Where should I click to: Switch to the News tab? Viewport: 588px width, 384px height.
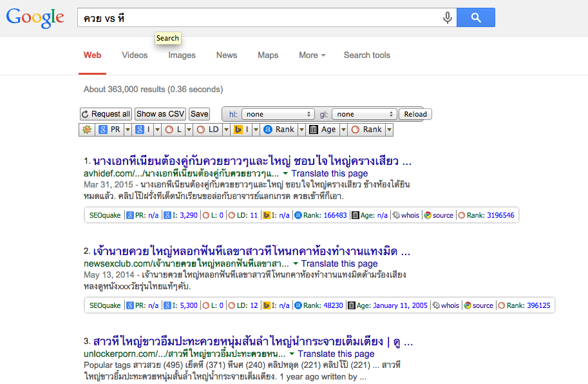[227, 55]
